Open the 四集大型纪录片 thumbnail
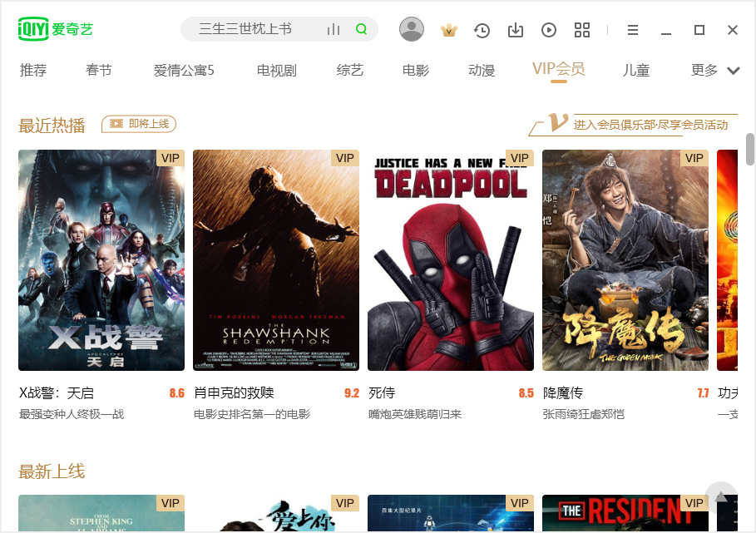This screenshot has width=756, height=533. 450,513
